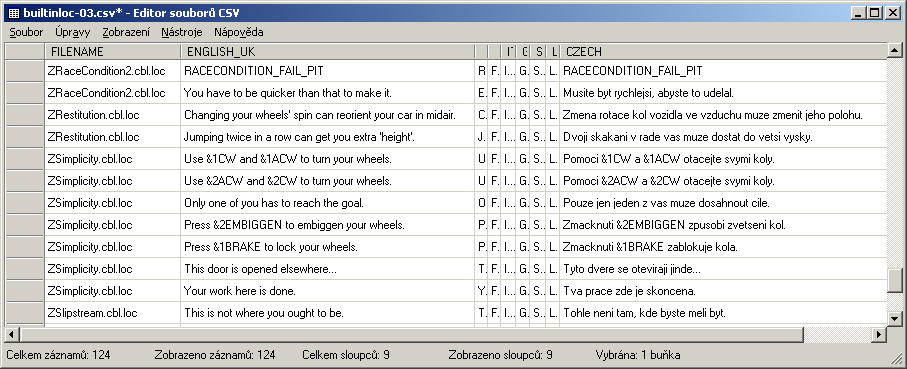Click the narrow G column header
This screenshot has width=907, height=369.
(x=523, y=51)
